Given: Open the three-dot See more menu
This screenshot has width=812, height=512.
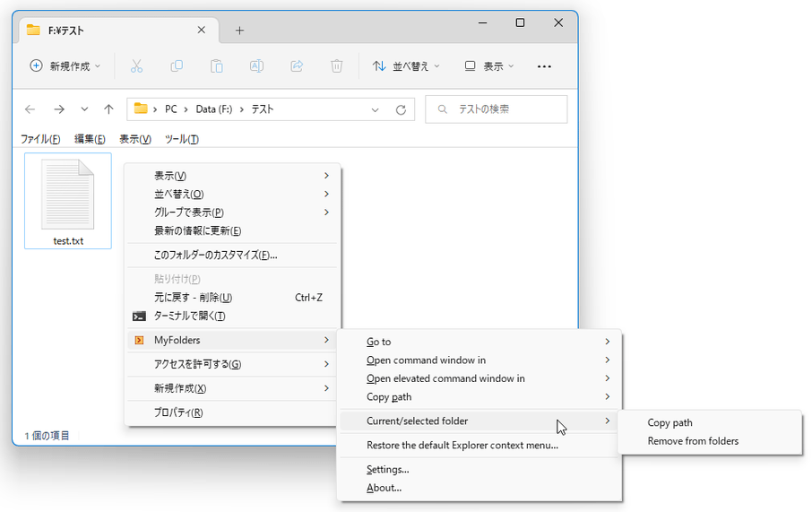Looking at the screenshot, I should [x=544, y=66].
